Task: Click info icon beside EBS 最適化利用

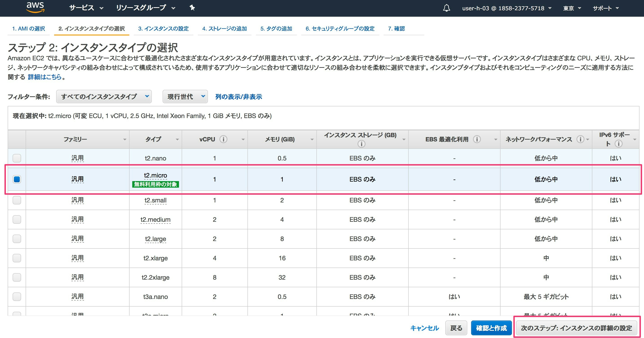Action: click(477, 139)
